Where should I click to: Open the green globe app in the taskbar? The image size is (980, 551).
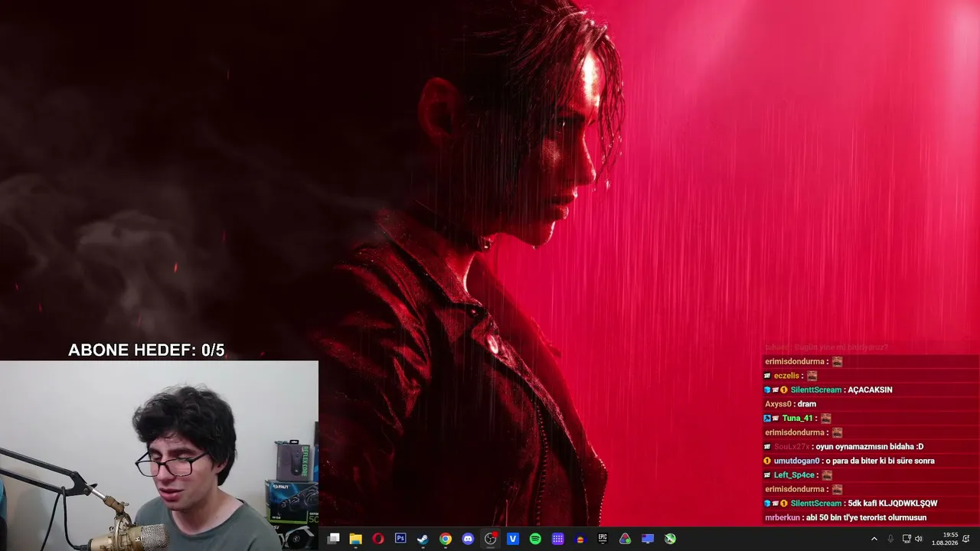[x=670, y=539]
